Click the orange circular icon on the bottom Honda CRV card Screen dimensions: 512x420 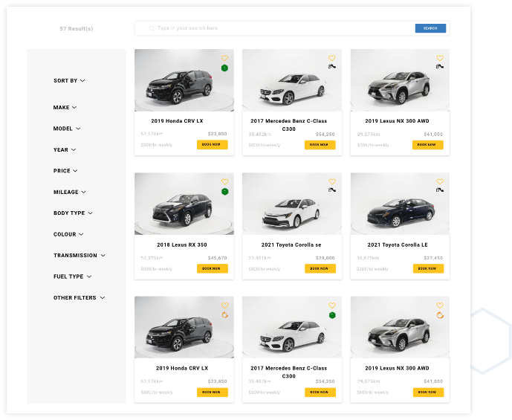(224, 315)
